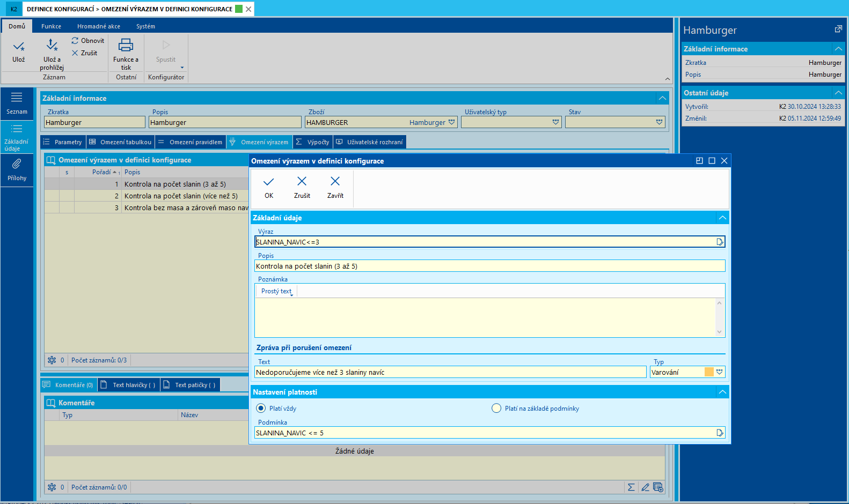Click the Zrušit button in ribbon
The height and width of the screenshot is (504, 849).
(85, 53)
